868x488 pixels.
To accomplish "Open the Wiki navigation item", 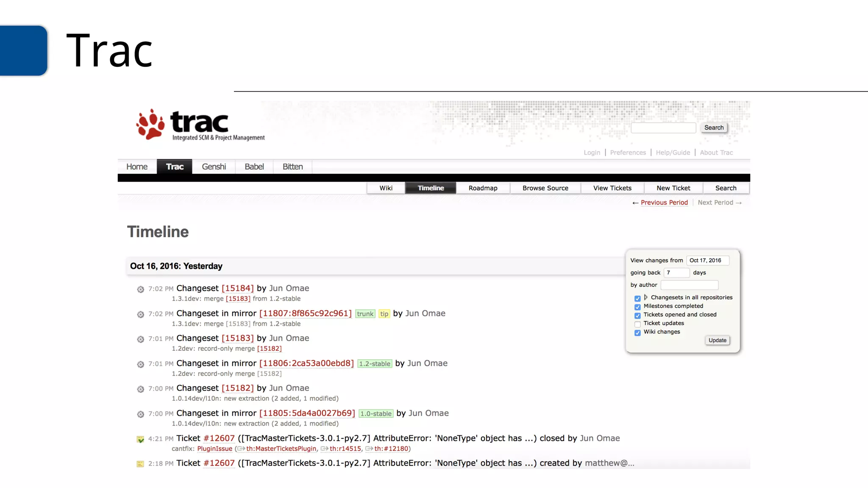I will click(x=386, y=188).
